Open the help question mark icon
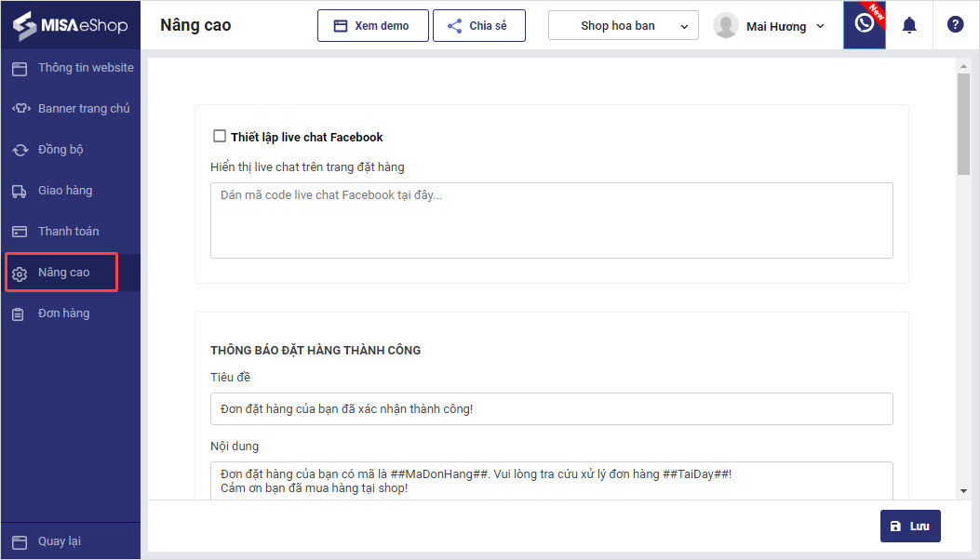 [955, 25]
